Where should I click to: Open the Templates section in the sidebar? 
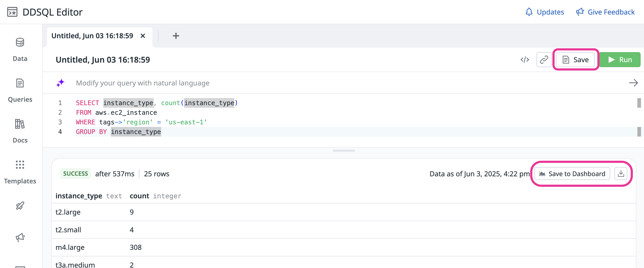tap(20, 172)
